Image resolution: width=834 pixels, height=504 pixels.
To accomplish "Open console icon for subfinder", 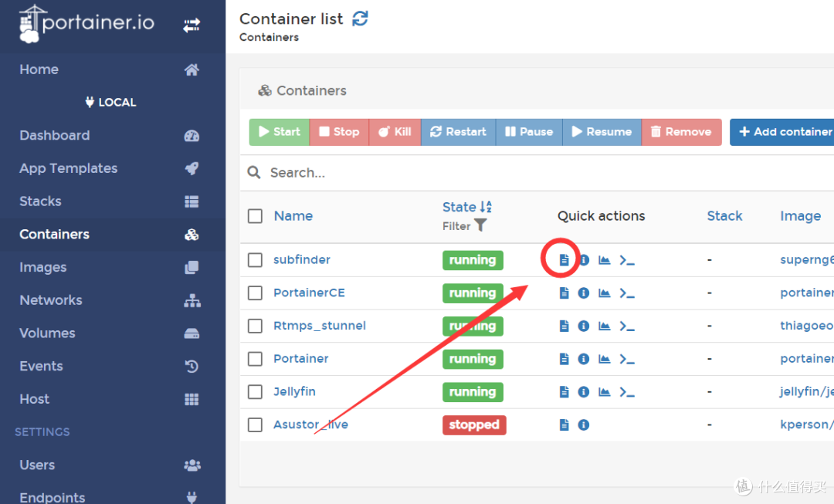I will (x=627, y=261).
